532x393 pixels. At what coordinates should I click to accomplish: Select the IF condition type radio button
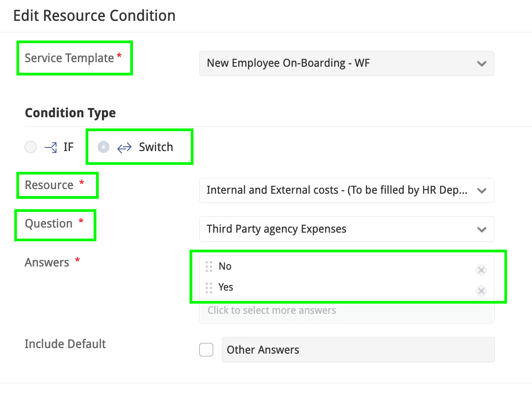pos(31,147)
